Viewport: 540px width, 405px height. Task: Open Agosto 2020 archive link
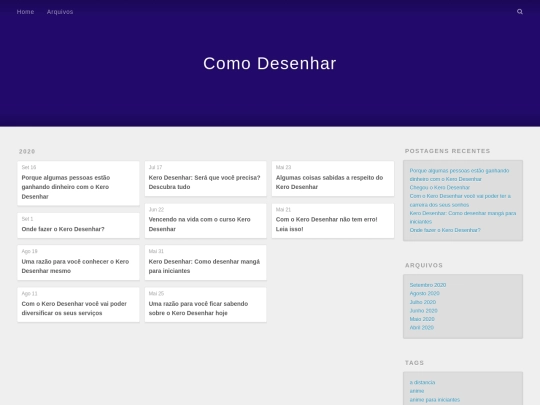[x=425, y=293]
